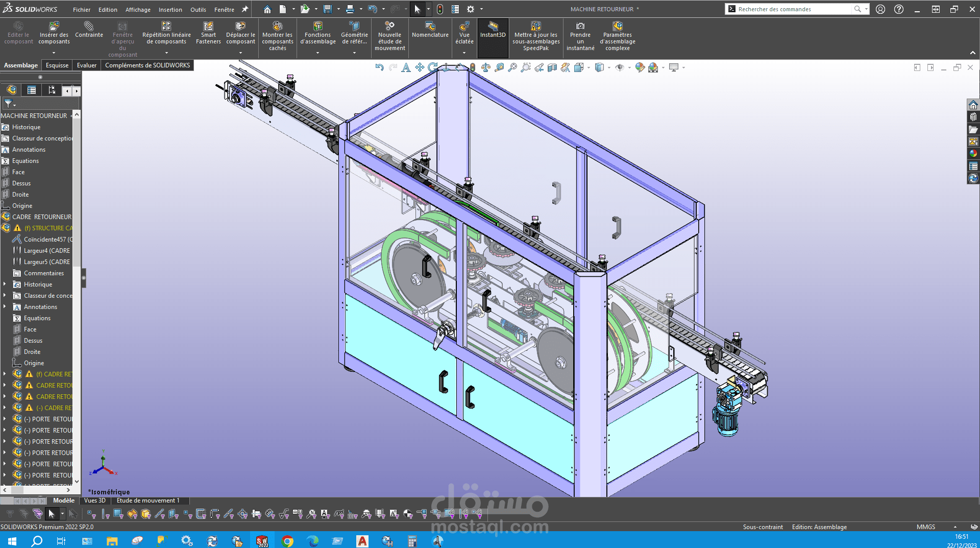The height and width of the screenshot is (548, 980).
Task: Toggle Hide/Show Items eye icon
Action: (620, 67)
